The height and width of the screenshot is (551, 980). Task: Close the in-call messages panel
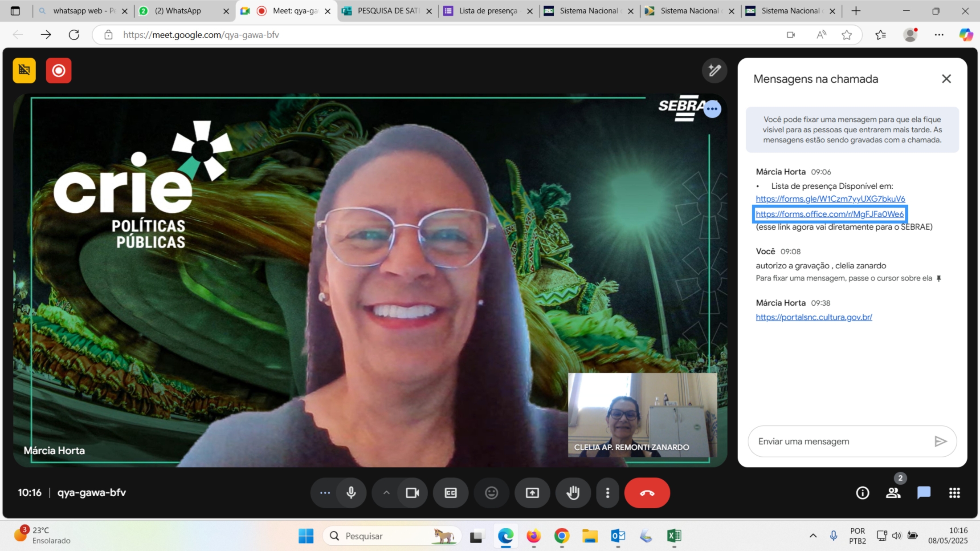[x=946, y=79]
